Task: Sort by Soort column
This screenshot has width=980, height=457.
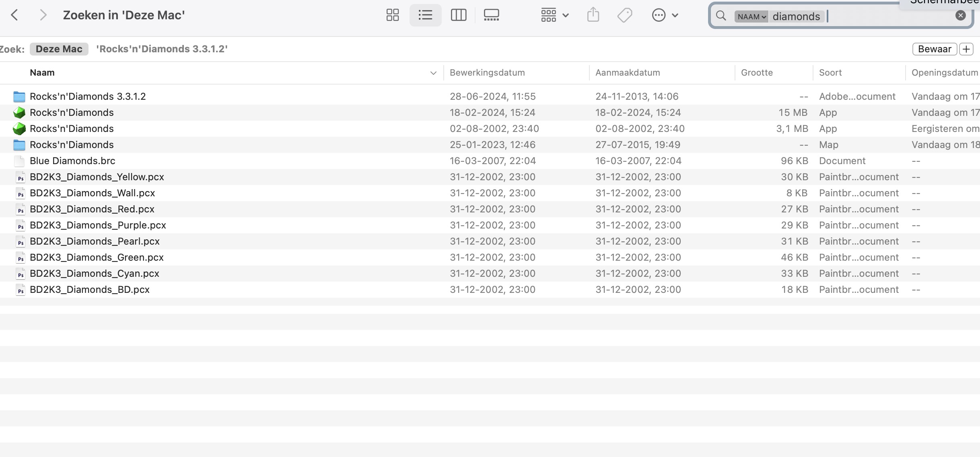Action: [830, 72]
